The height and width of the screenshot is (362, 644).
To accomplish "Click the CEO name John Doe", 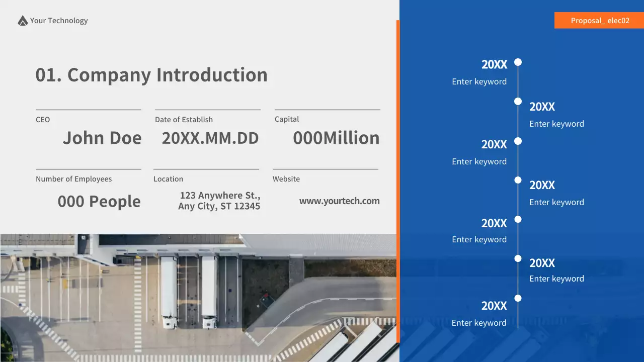I will [x=102, y=138].
